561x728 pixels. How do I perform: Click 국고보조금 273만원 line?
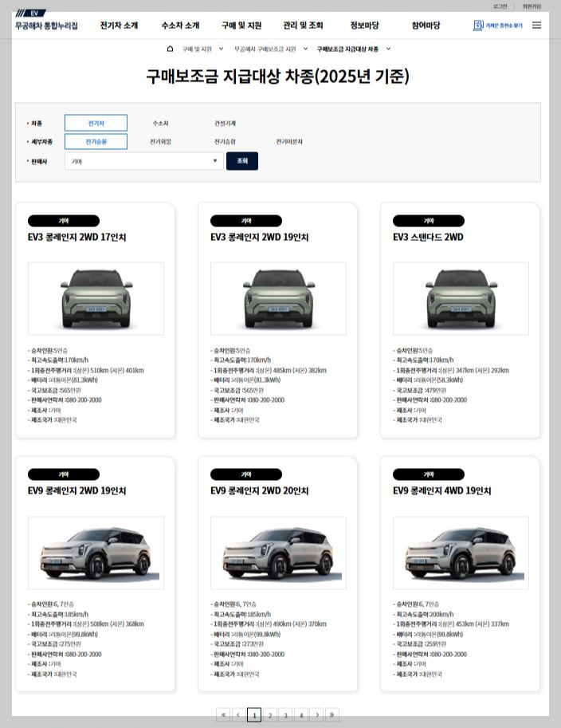pyautogui.click(x=237, y=644)
